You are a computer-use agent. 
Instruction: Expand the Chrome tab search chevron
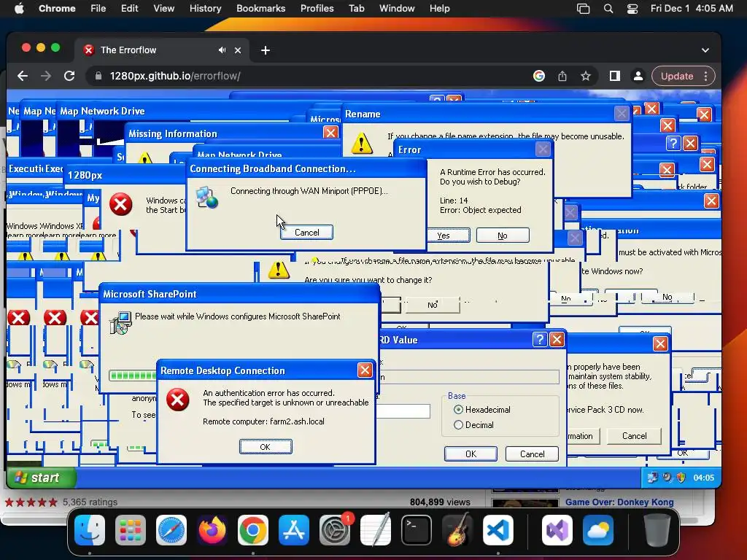click(x=705, y=50)
